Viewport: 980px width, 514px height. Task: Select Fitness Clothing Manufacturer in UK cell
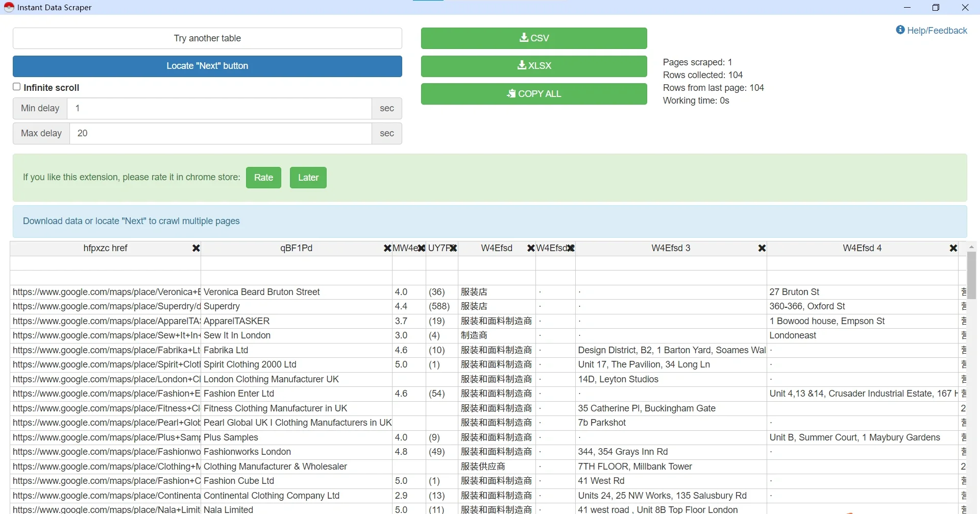pyautogui.click(x=297, y=408)
